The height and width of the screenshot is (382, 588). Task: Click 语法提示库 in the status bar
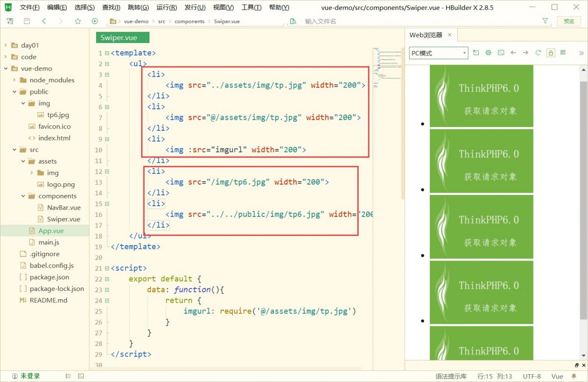coord(451,376)
